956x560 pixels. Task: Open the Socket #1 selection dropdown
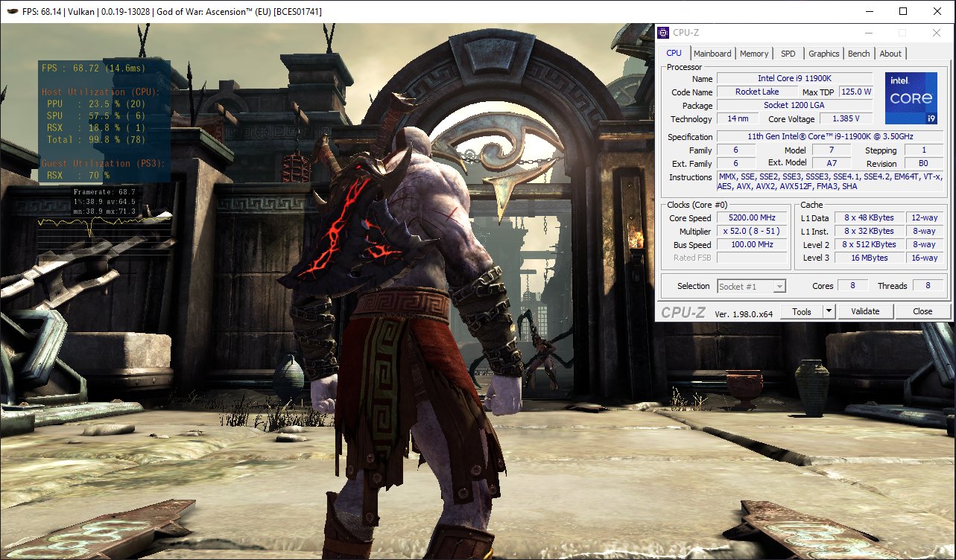tap(751, 285)
